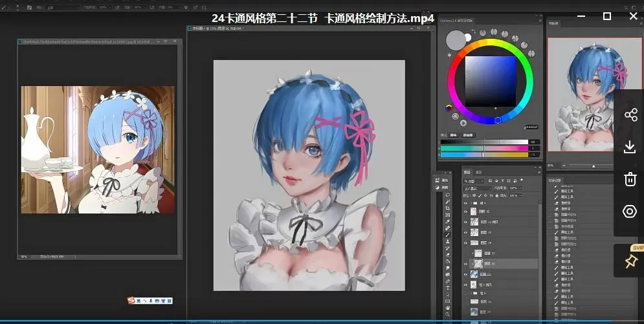Select the Clone Stamp tool
The width and height of the screenshot is (644, 324).
click(x=448, y=242)
